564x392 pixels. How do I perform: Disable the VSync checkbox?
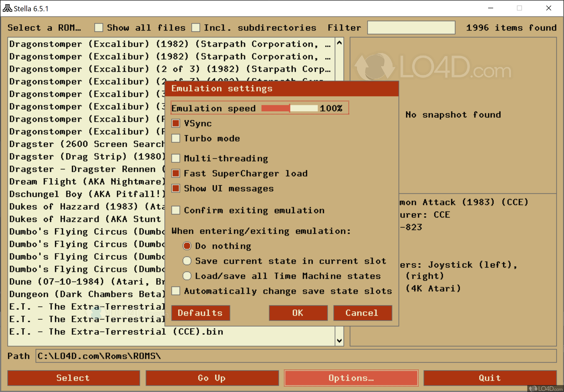tap(176, 123)
